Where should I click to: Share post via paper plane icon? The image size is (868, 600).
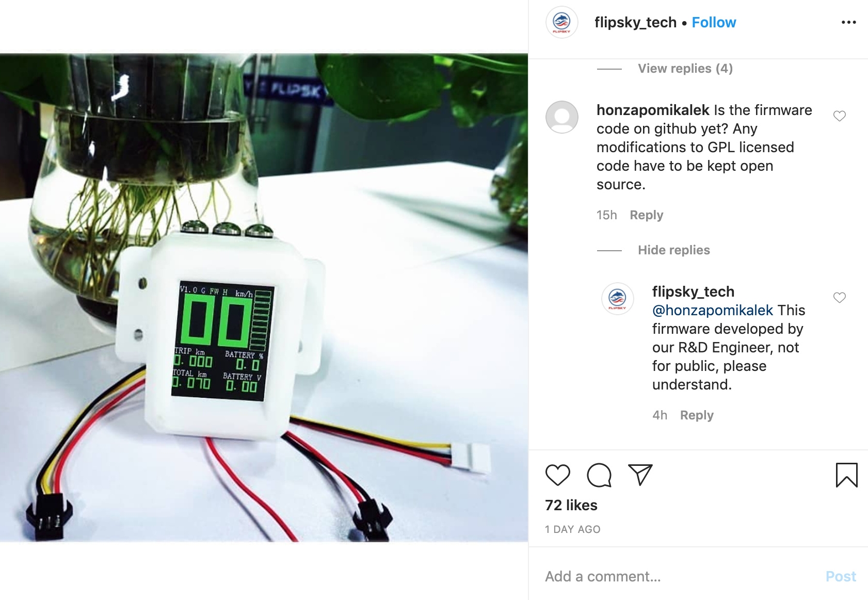click(x=640, y=475)
